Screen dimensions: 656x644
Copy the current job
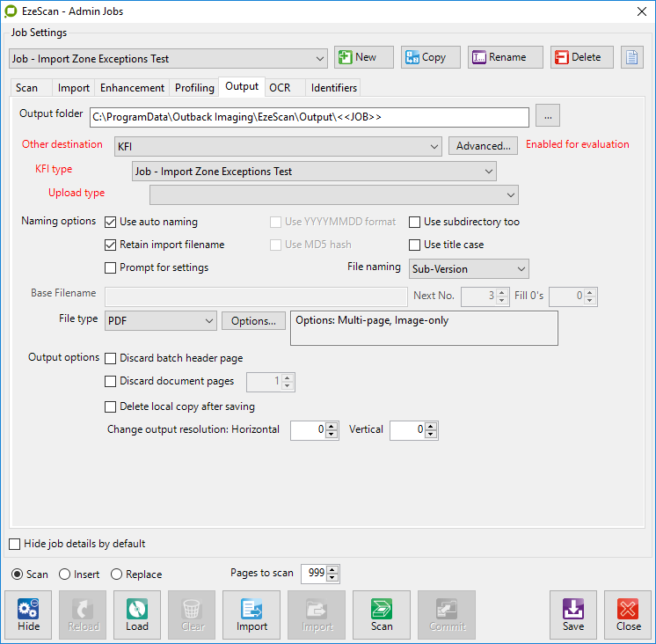(x=425, y=57)
